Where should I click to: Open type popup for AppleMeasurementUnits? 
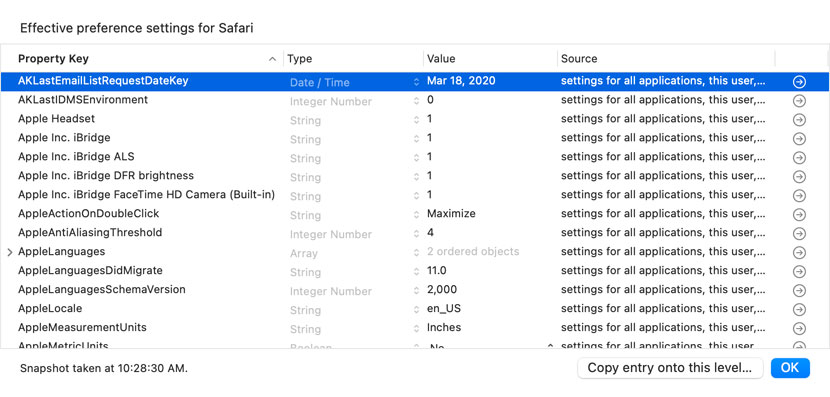tap(416, 329)
